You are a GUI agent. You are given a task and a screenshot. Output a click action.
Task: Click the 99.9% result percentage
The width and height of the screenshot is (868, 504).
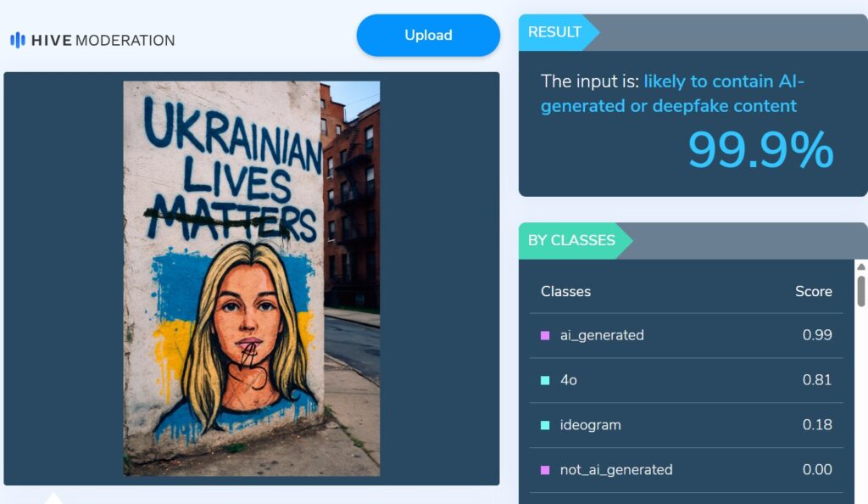click(x=760, y=149)
